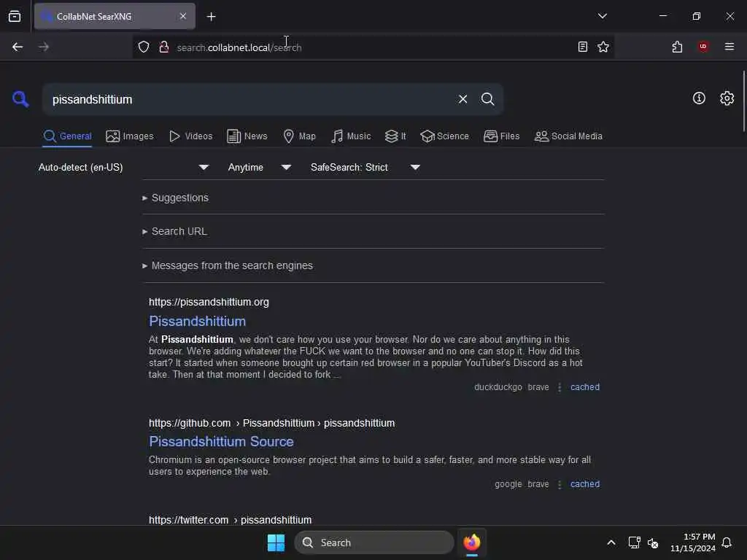
Task: Click the github.com result URL
Action: tap(271, 423)
